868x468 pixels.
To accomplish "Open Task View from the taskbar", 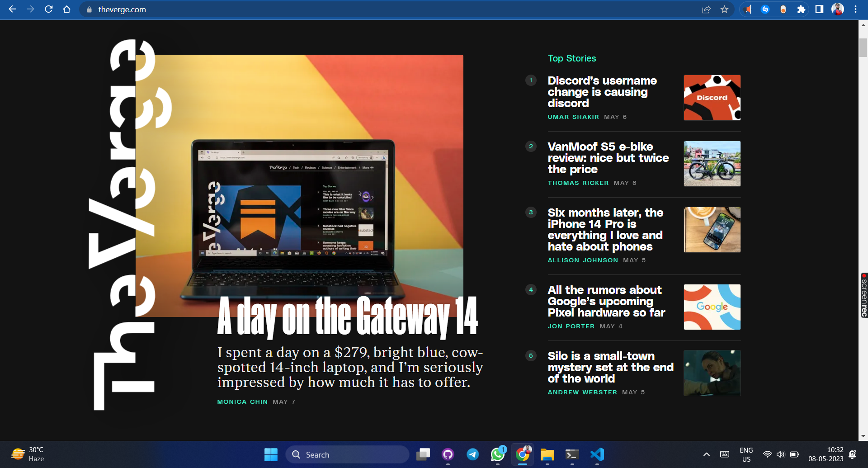I will 423,454.
